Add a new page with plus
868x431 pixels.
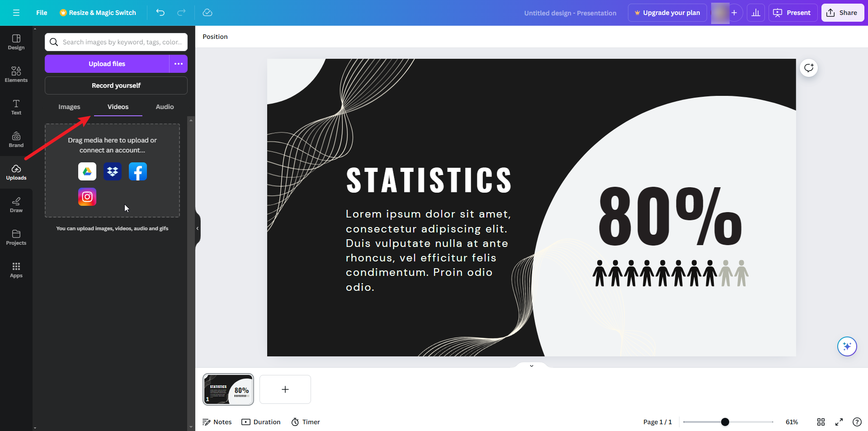click(285, 389)
